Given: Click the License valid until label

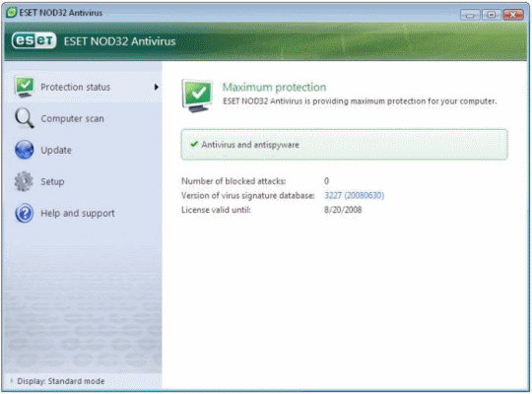Looking at the screenshot, I should click(216, 210).
